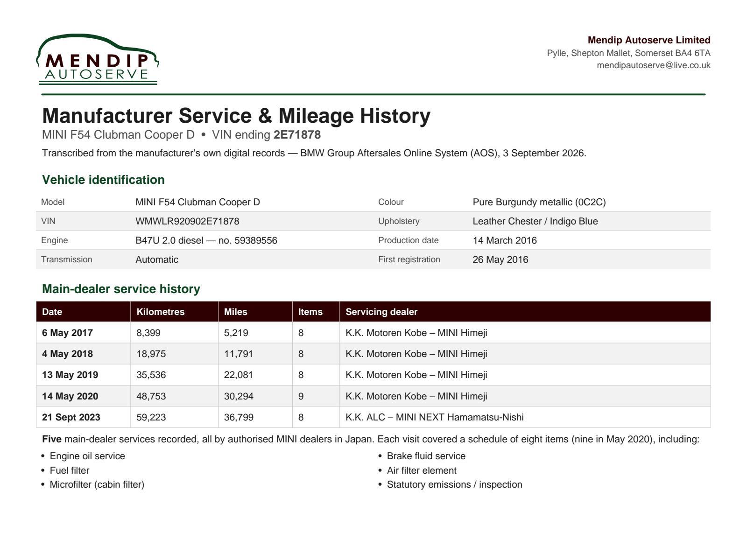Click the Five main-dealer services summary sentence
Screen dimensions: 747x560
click(x=371, y=439)
